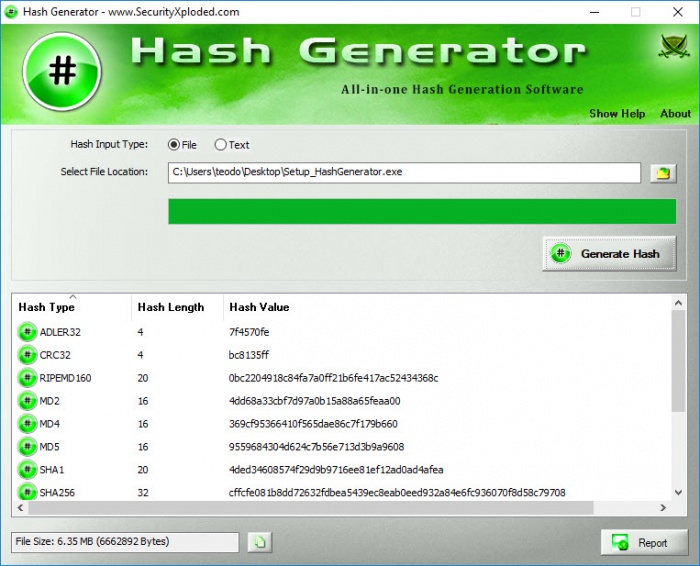Viewport: 700px width, 566px height.
Task: Click the horizontal scrollbar right arrow
Action: [x=663, y=508]
